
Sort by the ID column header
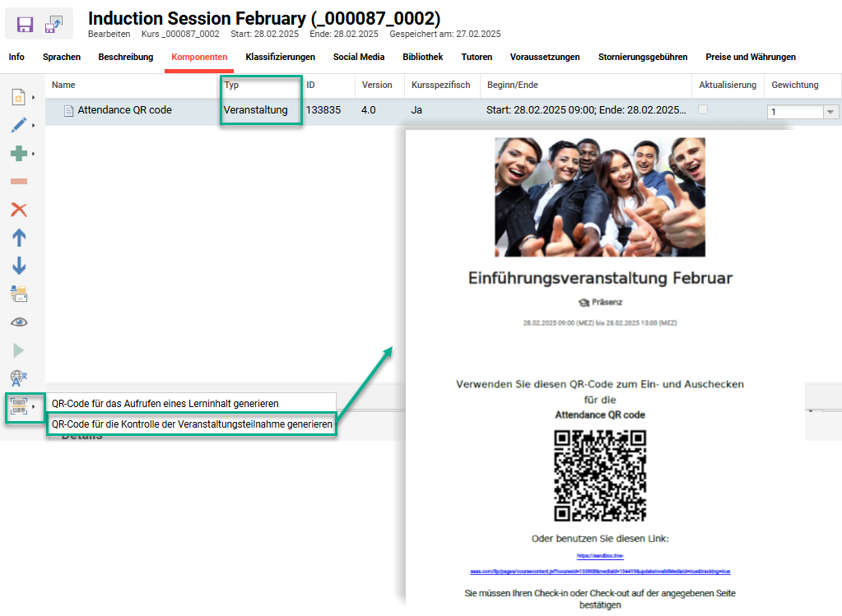pyautogui.click(x=310, y=85)
